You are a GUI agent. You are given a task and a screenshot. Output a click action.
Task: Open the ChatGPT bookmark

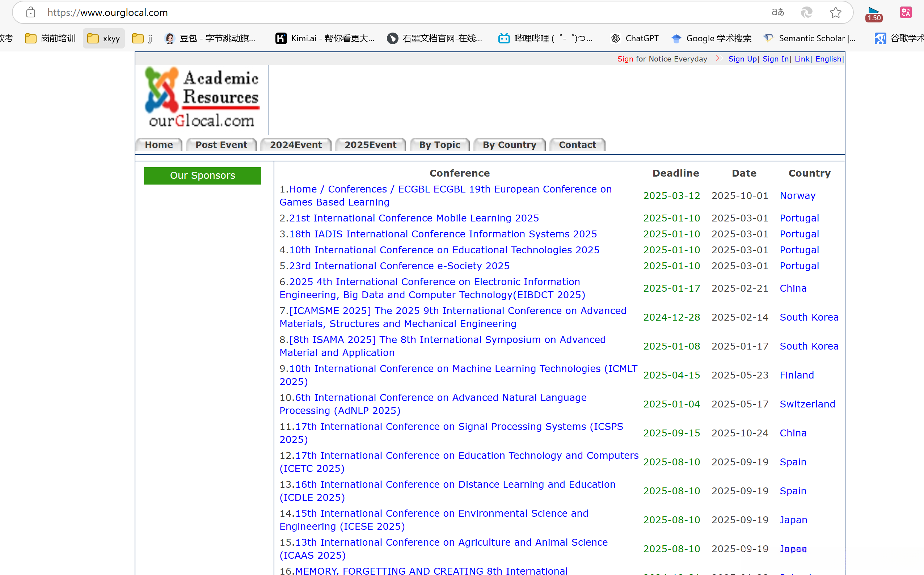(x=634, y=38)
